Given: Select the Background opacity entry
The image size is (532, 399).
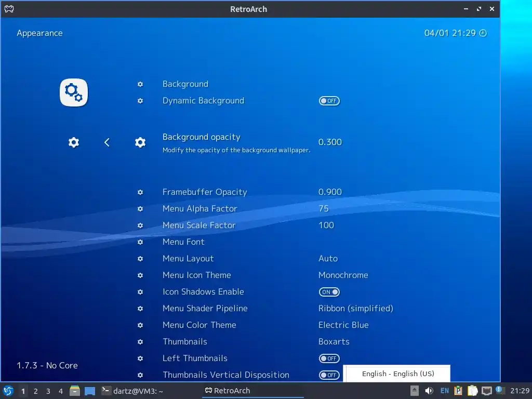Looking at the screenshot, I should pos(201,137).
